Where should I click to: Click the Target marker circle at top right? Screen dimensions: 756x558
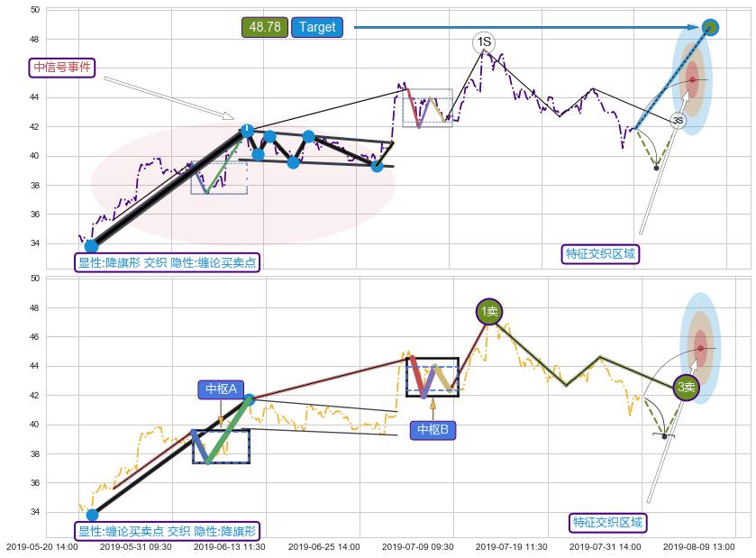[710, 27]
